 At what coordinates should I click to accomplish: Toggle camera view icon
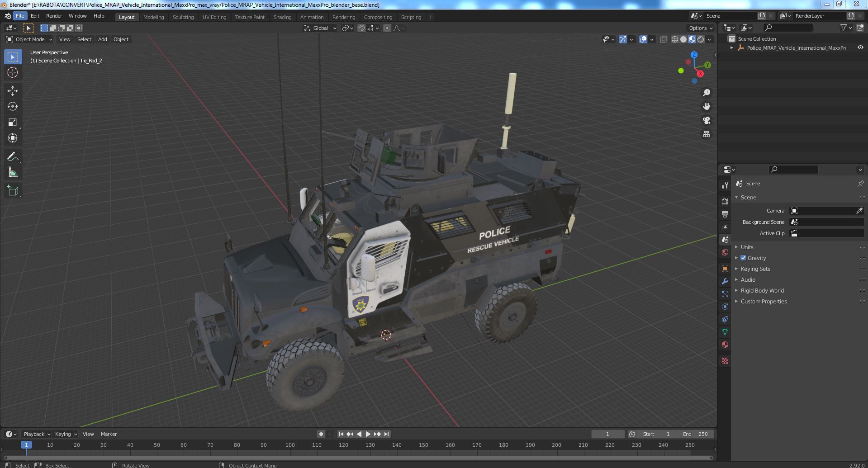tap(707, 120)
